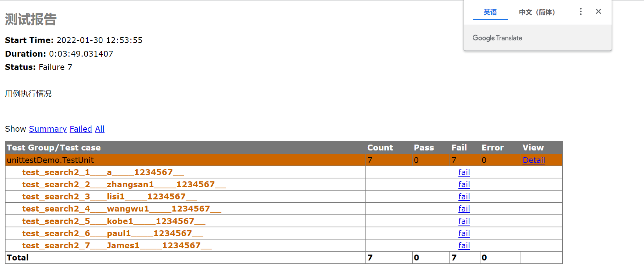
Task: Show All test cases
Action: tap(100, 129)
